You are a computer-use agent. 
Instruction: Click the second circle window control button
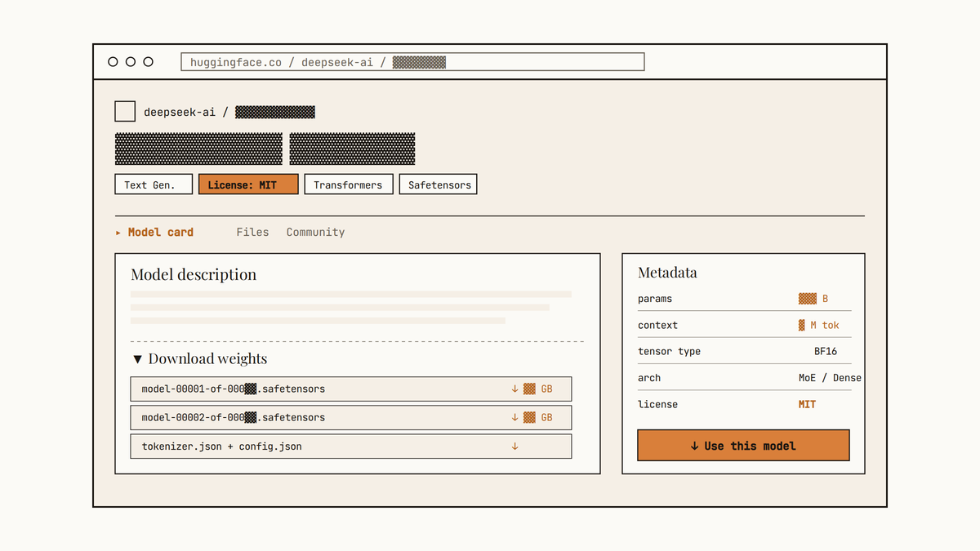point(131,62)
